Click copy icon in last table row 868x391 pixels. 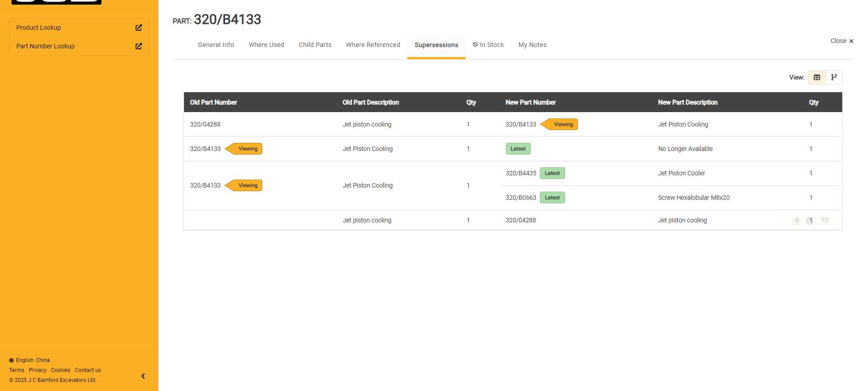click(796, 221)
